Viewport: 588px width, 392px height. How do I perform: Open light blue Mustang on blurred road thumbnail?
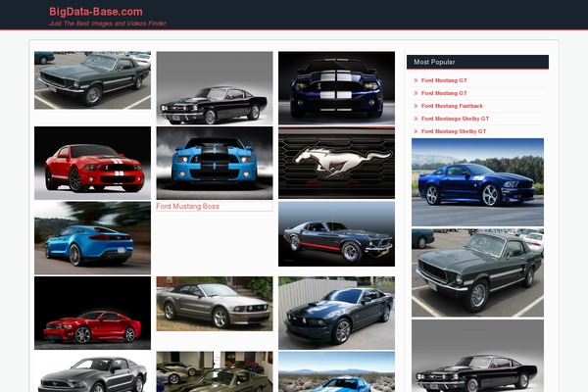93,238
